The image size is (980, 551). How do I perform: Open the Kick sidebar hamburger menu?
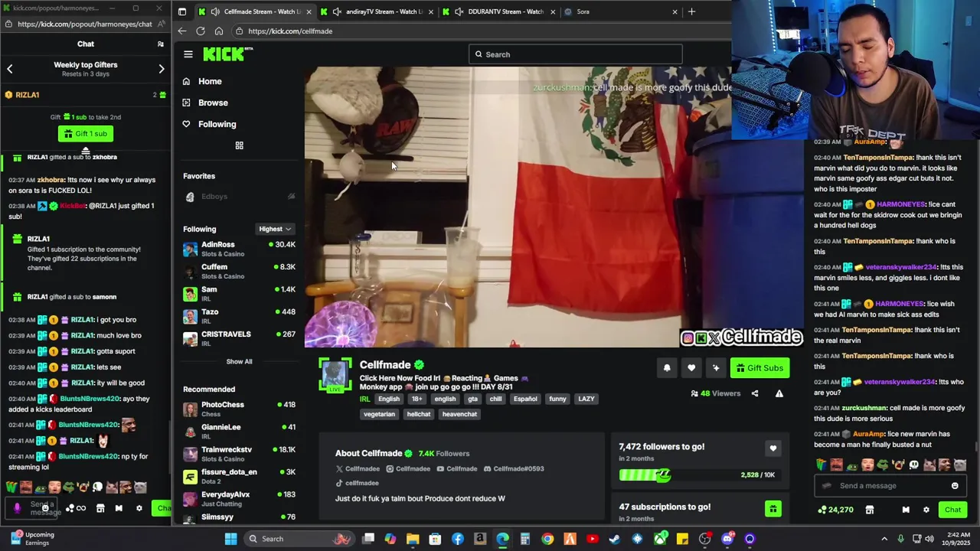[x=188, y=54]
